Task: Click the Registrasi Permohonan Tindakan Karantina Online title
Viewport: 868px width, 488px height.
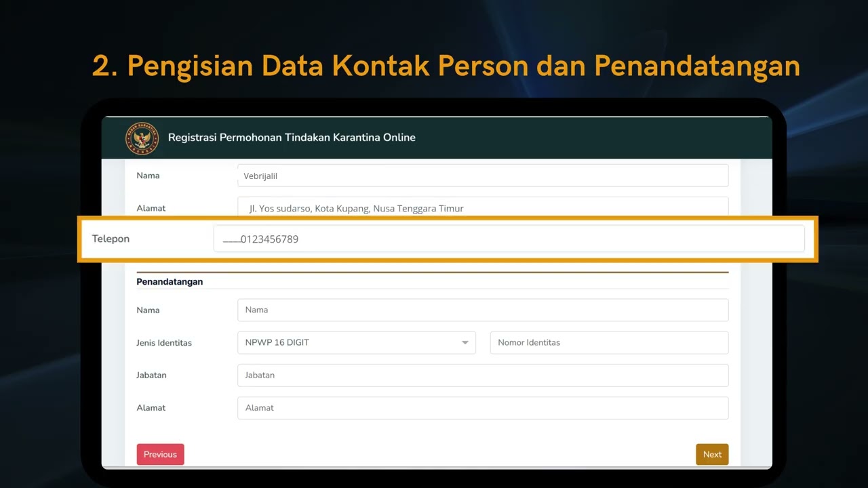Action: (292, 138)
